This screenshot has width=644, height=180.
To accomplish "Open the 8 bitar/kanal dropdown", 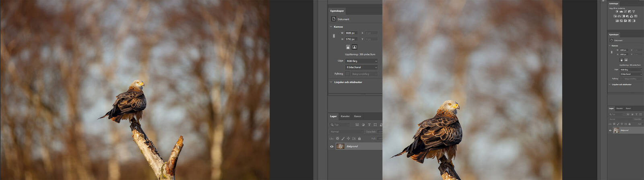I will [361, 67].
